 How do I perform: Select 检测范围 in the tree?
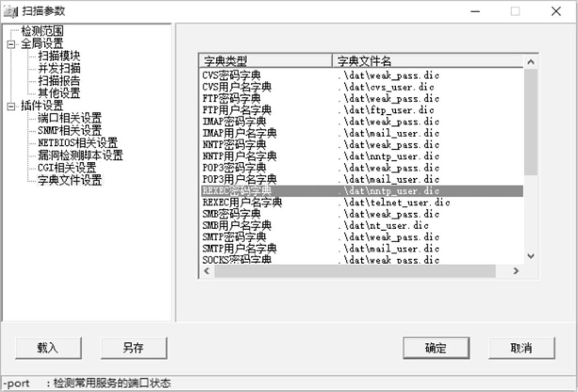click(x=42, y=31)
